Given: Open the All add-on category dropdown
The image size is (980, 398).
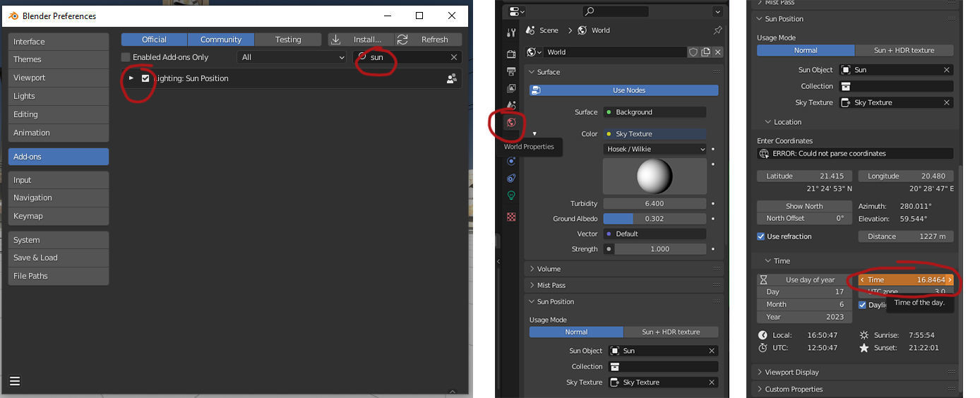Looking at the screenshot, I should click(291, 57).
